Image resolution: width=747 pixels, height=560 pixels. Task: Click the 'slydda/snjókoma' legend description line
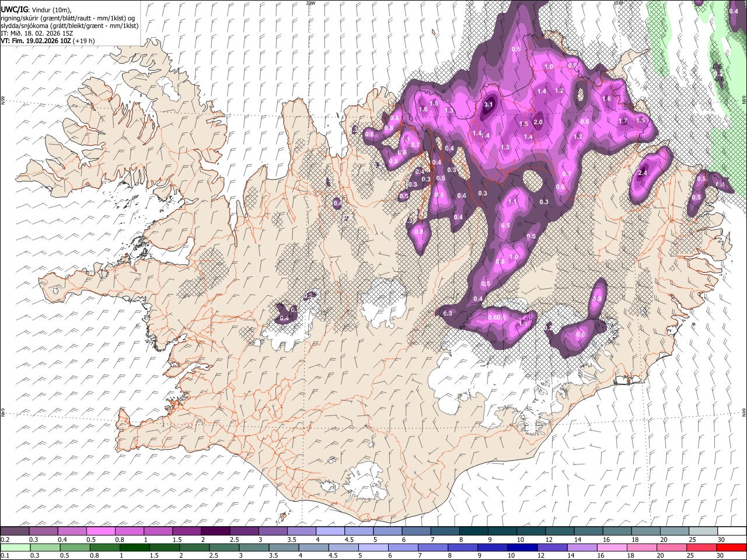point(69,26)
